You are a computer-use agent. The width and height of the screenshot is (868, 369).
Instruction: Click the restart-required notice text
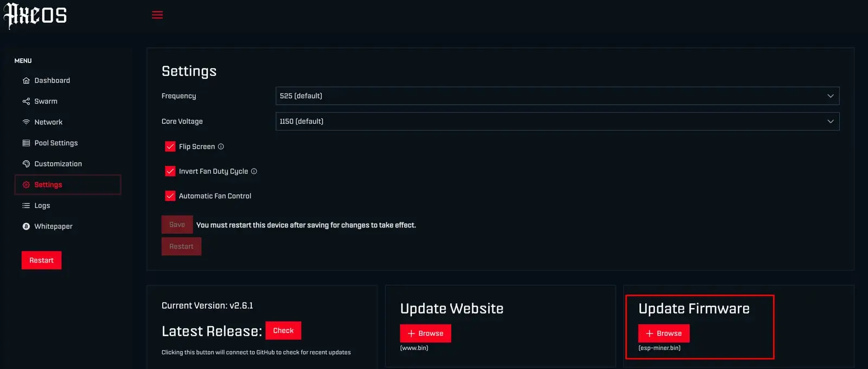click(306, 225)
